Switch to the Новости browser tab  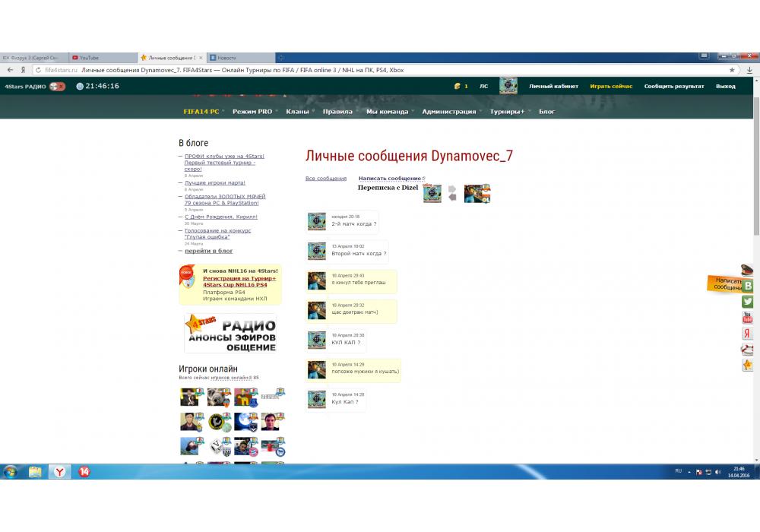241,58
